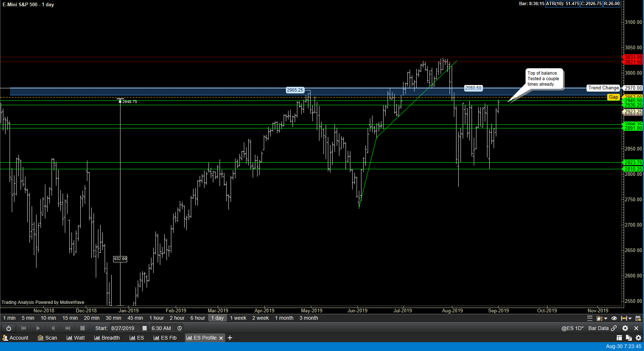Choose the 1 month bar size
The image size is (644, 351).
(x=284, y=318)
